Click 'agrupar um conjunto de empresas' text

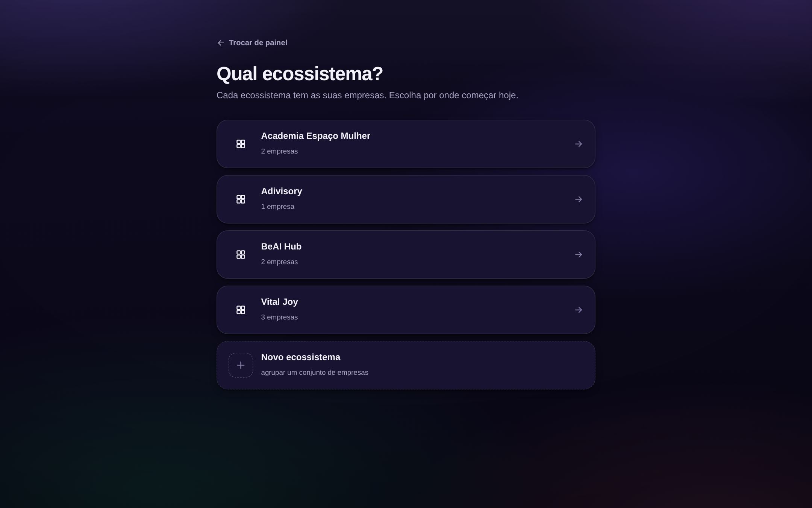pos(315,373)
